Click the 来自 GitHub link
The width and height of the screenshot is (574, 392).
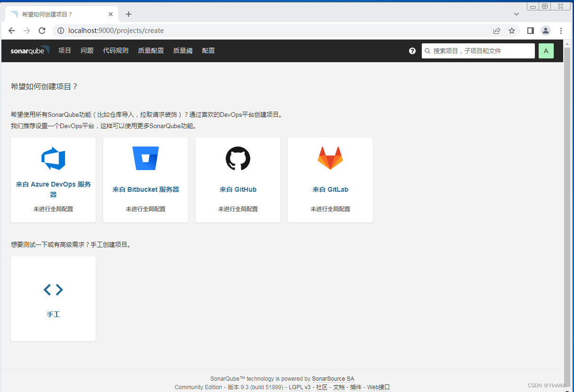click(x=238, y=189)
